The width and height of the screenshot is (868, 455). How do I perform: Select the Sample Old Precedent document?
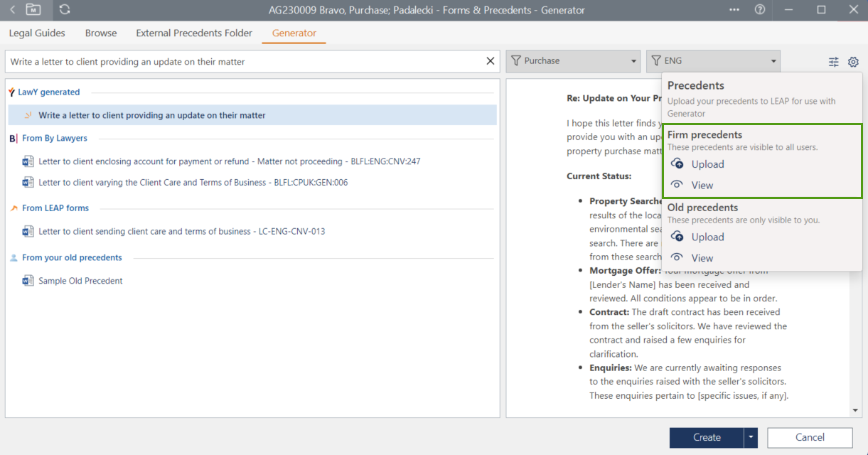(80, 281)
